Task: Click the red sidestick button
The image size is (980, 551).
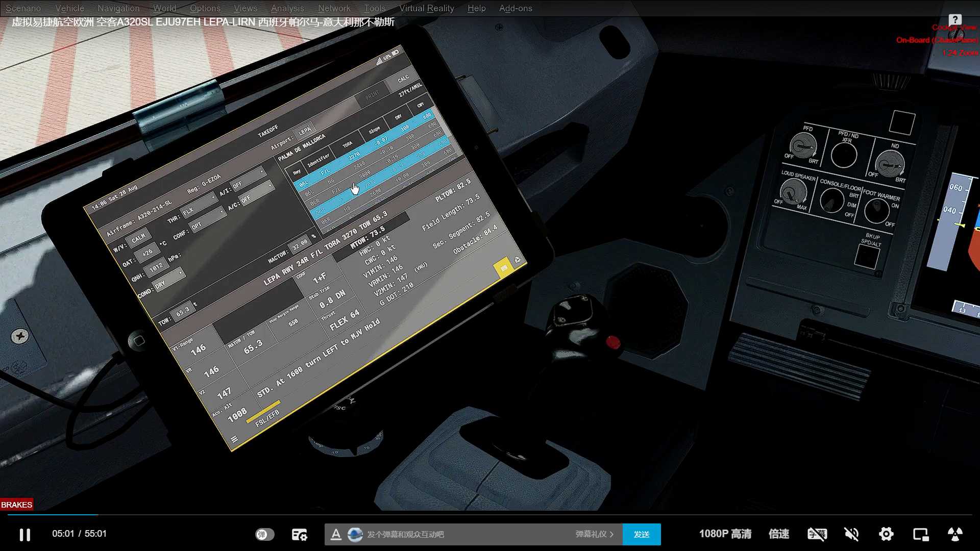Action: click(612, 342)
